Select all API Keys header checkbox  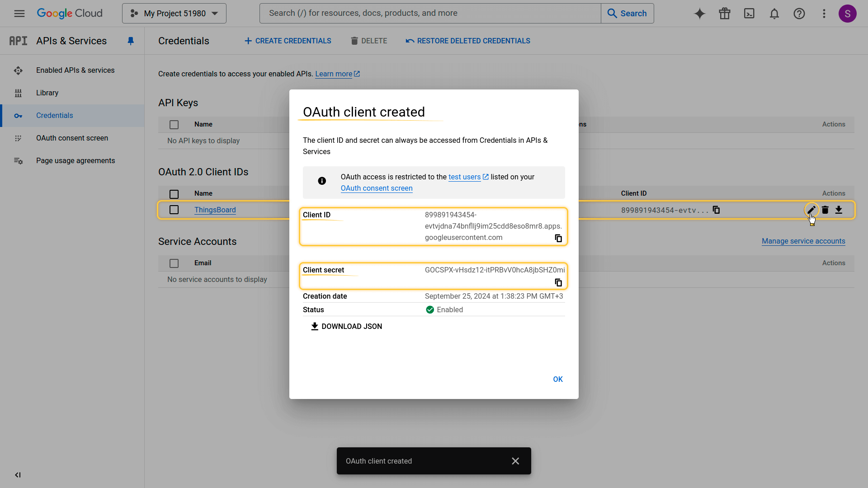174,124
